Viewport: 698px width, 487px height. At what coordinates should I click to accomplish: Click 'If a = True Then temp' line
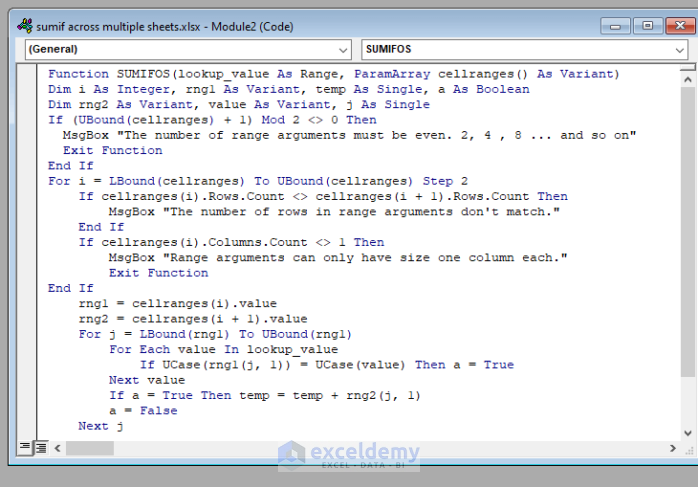(264, 395)
